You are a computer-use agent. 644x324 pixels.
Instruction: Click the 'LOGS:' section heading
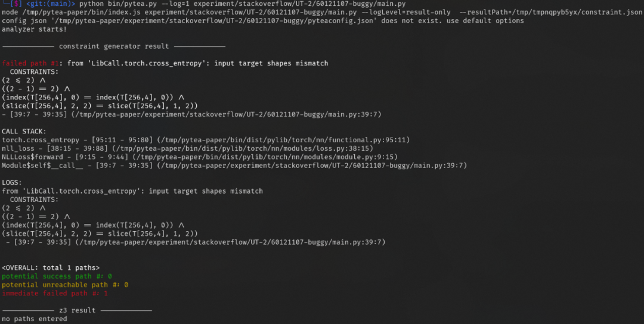click(12, 182)
